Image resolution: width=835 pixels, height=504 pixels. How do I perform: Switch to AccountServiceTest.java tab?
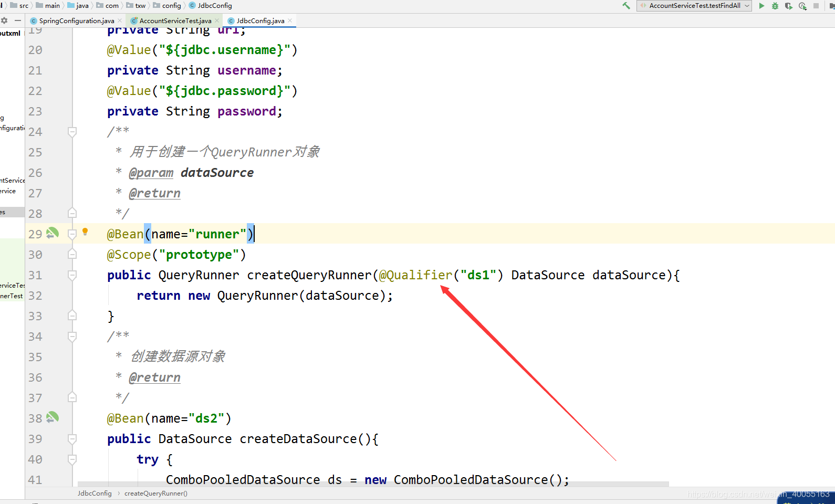[x=175, y=20]
